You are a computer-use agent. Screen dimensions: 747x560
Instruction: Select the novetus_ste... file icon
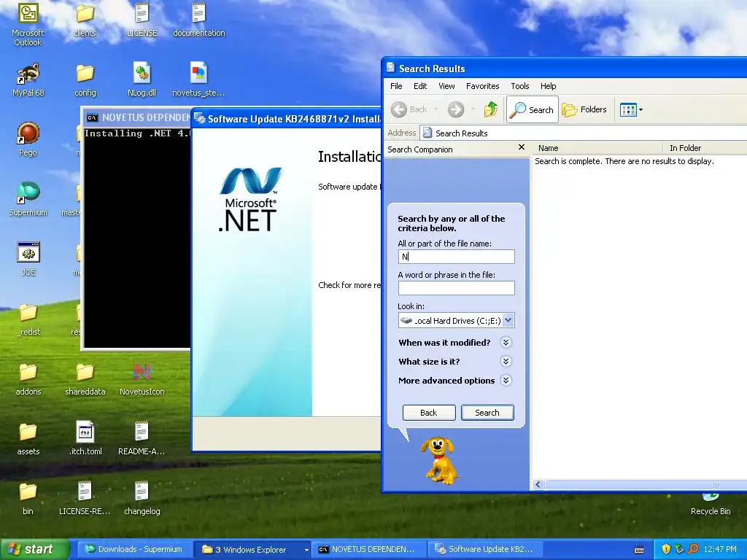coord(198,80)
